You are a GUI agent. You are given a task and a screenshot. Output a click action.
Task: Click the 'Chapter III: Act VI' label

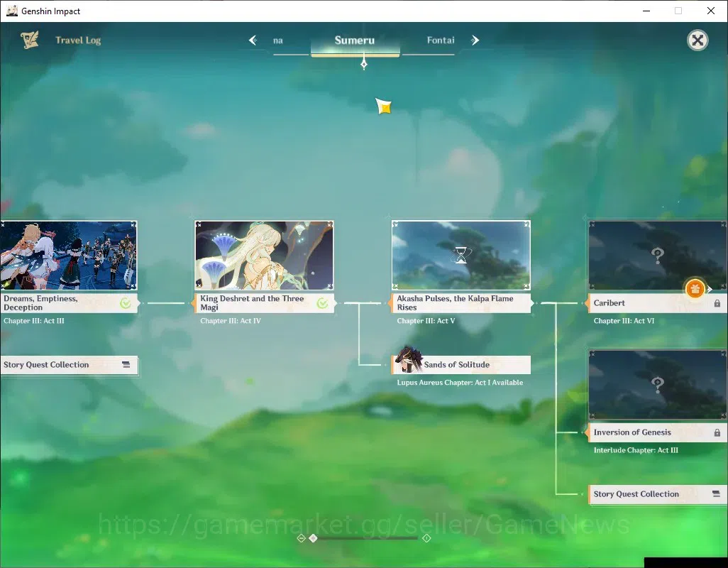click(624, 321)
